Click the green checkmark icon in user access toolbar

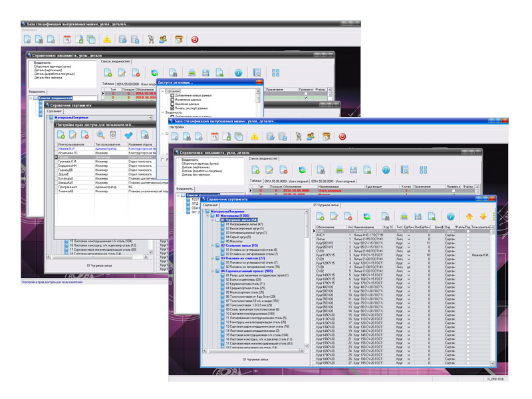click(129, 135)
